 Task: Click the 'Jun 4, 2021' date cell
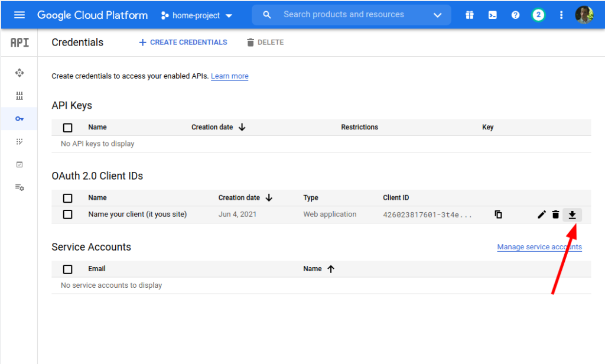[x=238, y=214]
